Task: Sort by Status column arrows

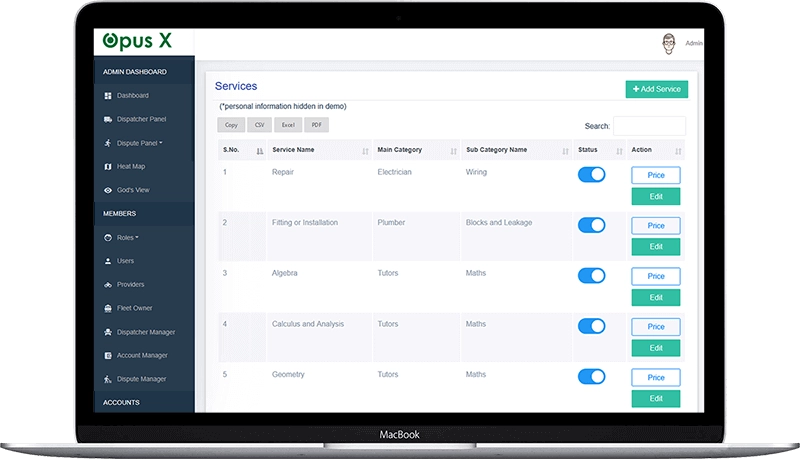Action: 619,151
